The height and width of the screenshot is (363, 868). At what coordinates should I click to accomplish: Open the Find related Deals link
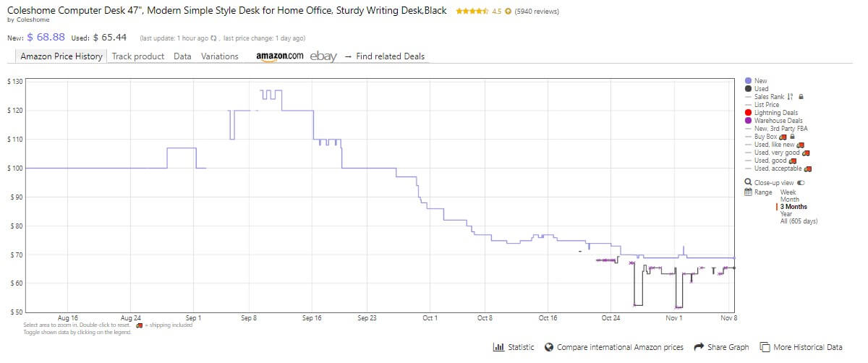(x=384, y=56)
